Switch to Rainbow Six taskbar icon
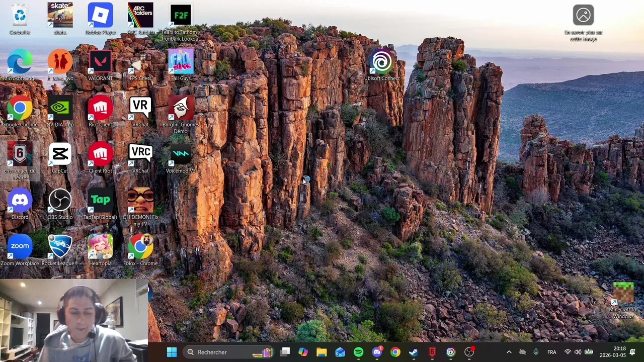The image size is (644, 362). click(432, 352)
